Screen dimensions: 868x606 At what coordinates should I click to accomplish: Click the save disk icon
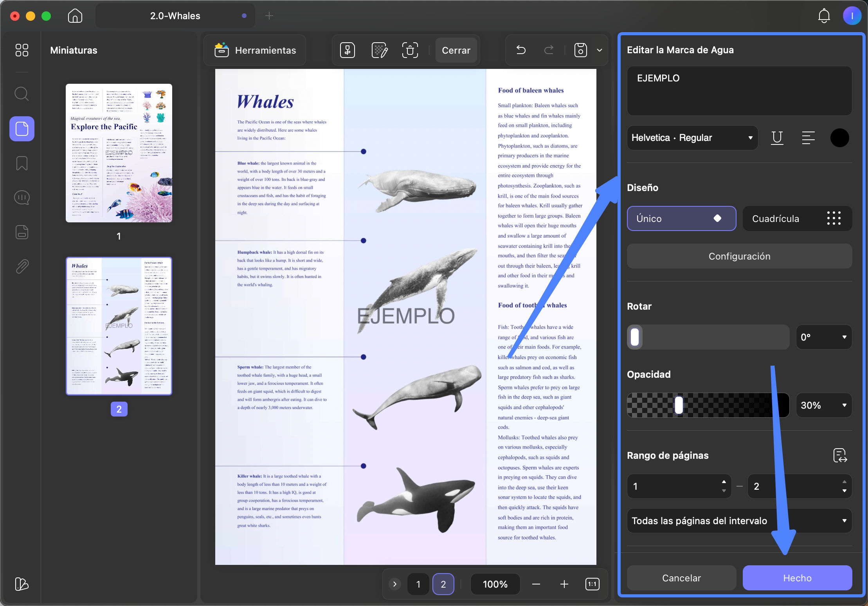581,50
